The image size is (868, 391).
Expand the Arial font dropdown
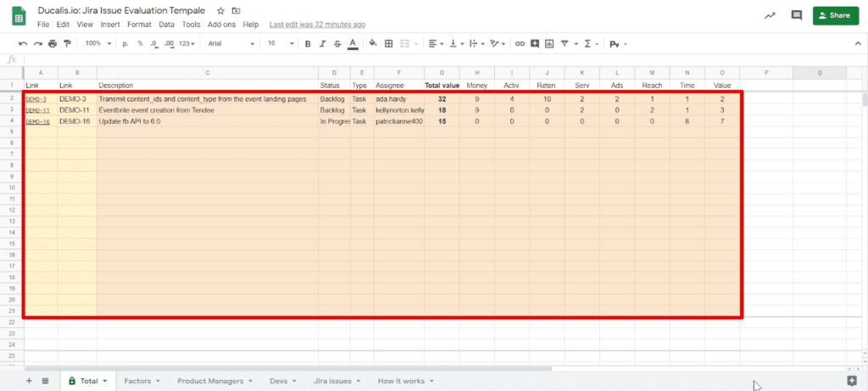[x=231, y=43]
